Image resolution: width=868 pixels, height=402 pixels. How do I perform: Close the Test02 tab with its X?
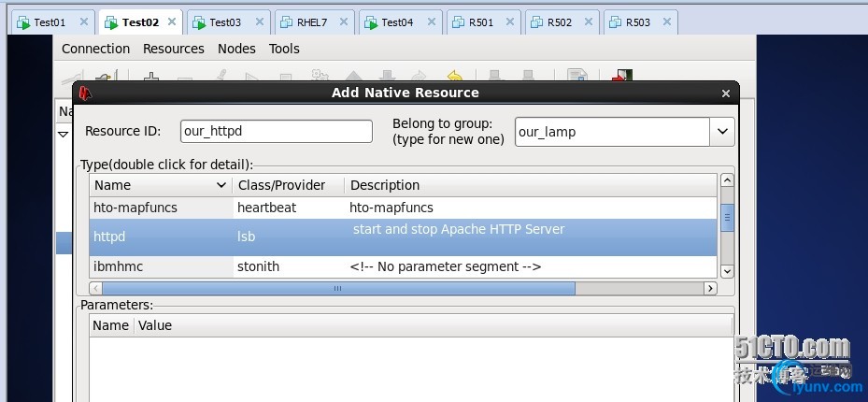(x=172, y=22)
